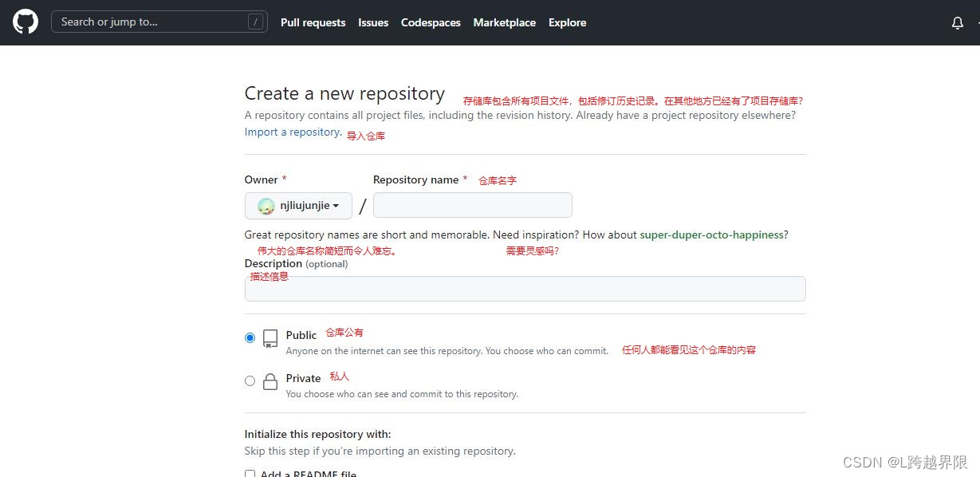Use suggested name super-duper-octo-happiness
Screen dimensions: 980x477
point(711,235)
